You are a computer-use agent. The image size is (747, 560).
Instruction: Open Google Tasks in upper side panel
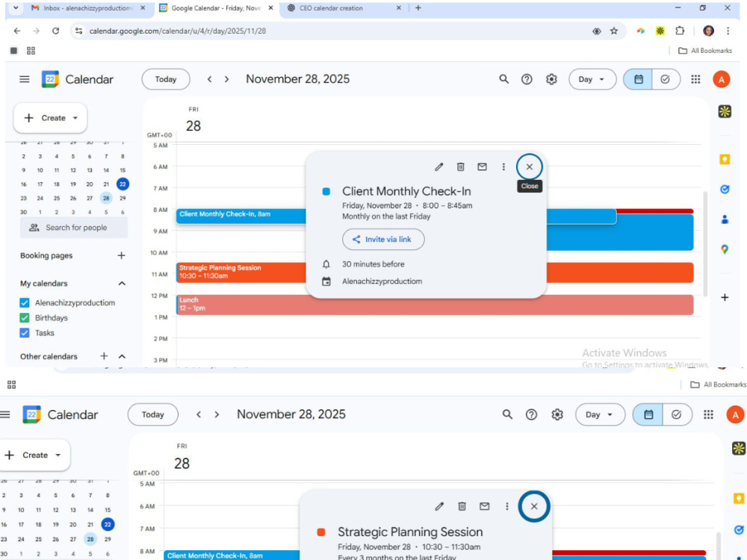(725, 190)
